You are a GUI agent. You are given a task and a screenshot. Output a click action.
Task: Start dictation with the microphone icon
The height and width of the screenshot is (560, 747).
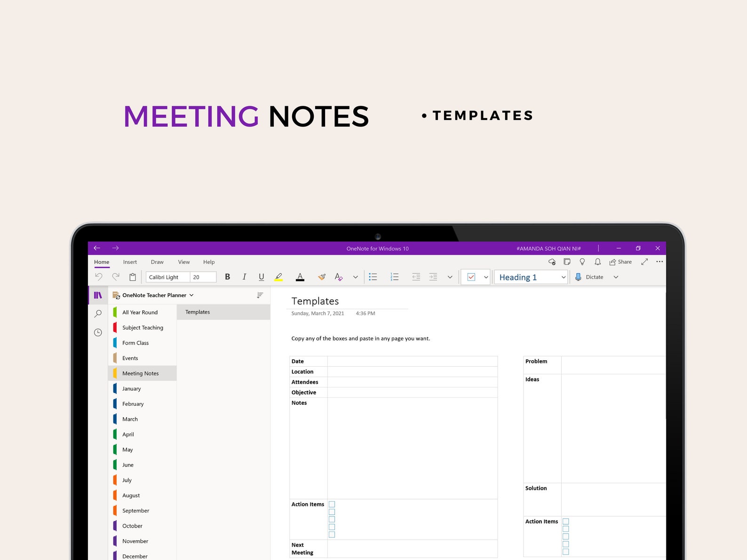pyautogui.click(x=578, y=277)
